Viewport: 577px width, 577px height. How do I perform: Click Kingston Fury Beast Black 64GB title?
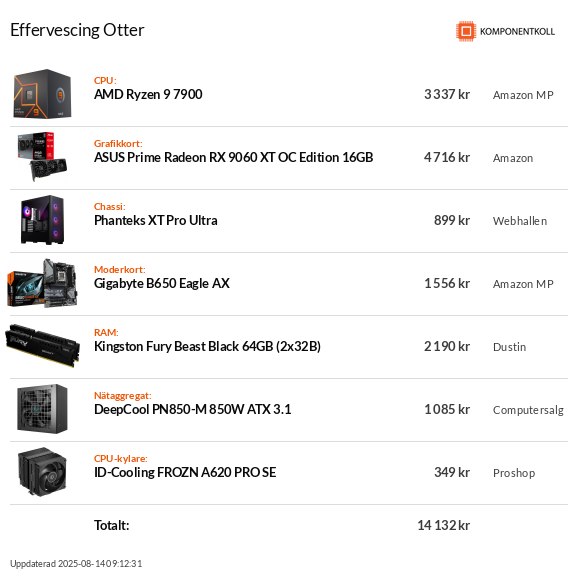pos(208,347)
